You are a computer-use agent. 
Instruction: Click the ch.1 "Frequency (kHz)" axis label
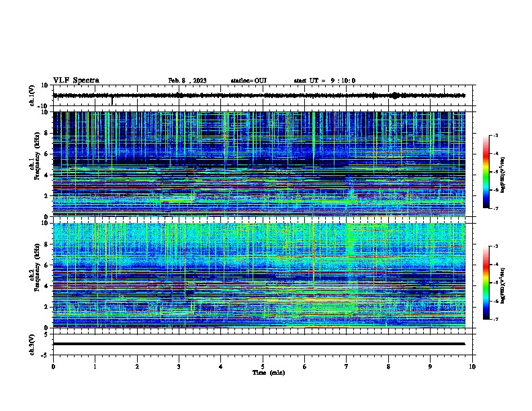tap(37, 156)
